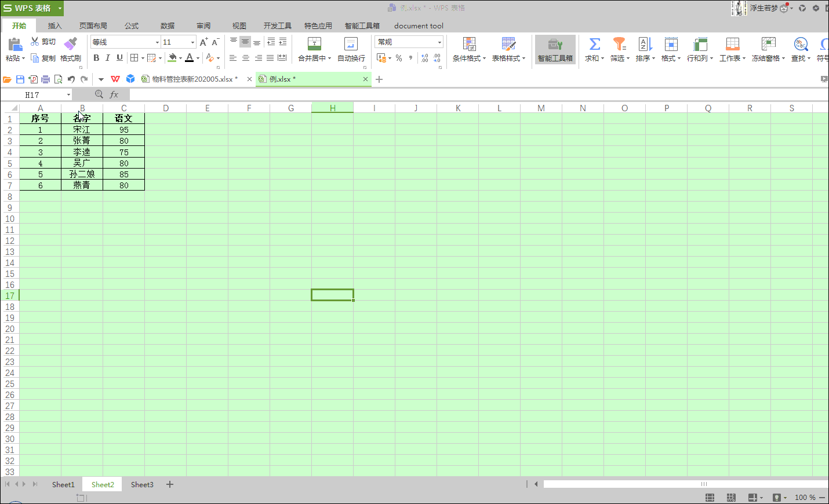
Task: Copy selection using the 复制 button
Action: [43, 58]
